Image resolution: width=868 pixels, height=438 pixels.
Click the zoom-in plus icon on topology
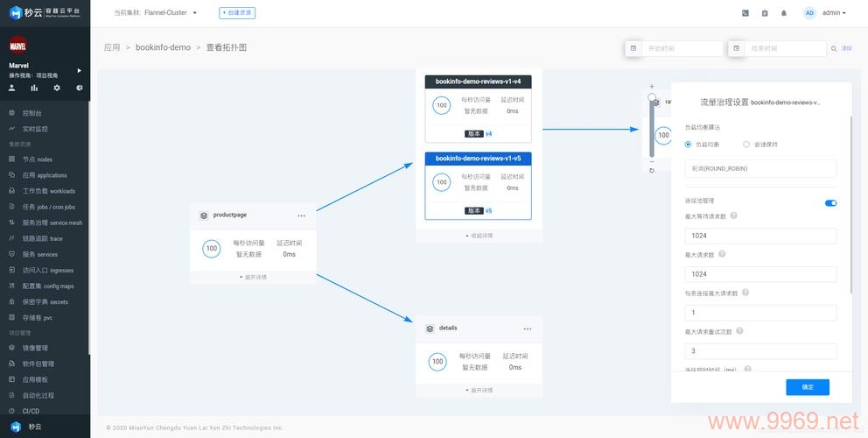click(652, 87)
